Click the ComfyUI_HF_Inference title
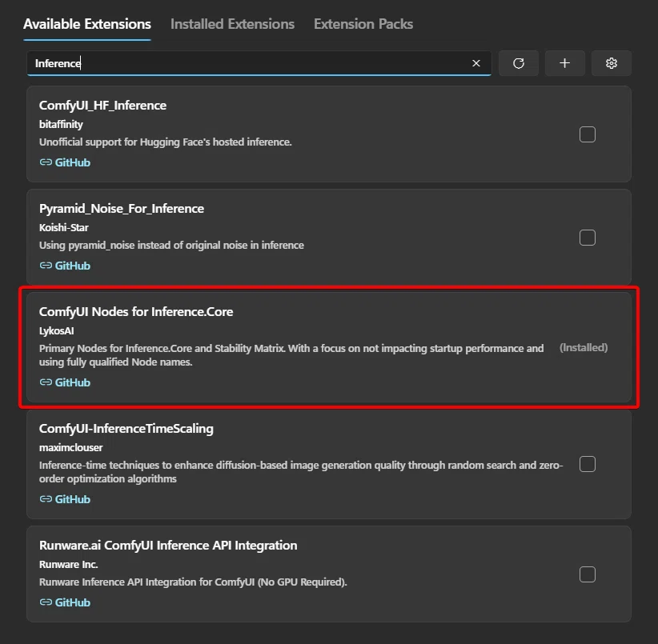Image resolution: width=658 pixels, height=644 pixels. point(102,106)
